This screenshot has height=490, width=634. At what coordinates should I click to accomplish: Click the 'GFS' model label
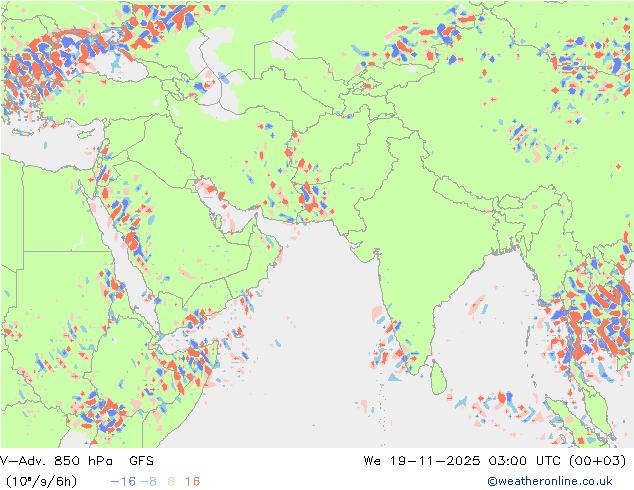(142, 460)
